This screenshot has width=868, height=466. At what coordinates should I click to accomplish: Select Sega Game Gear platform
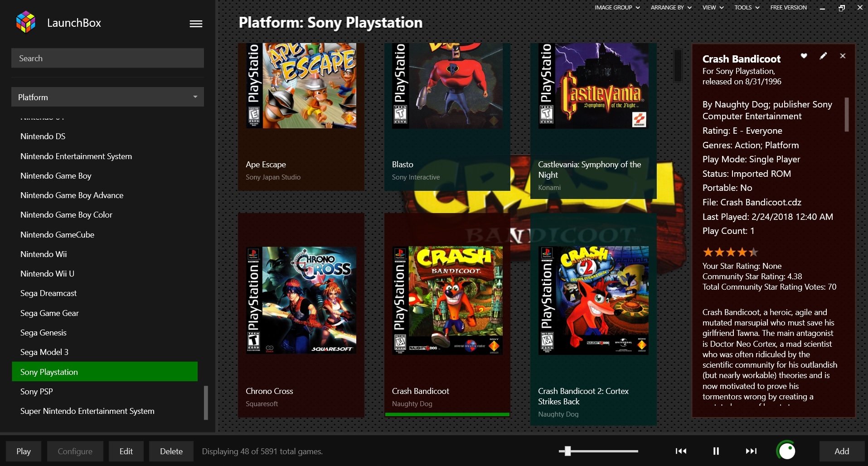(x=105, y=313)
